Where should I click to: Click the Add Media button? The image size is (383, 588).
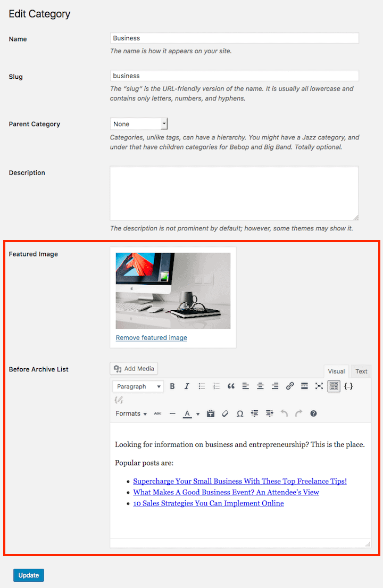[x=134, y=369]
